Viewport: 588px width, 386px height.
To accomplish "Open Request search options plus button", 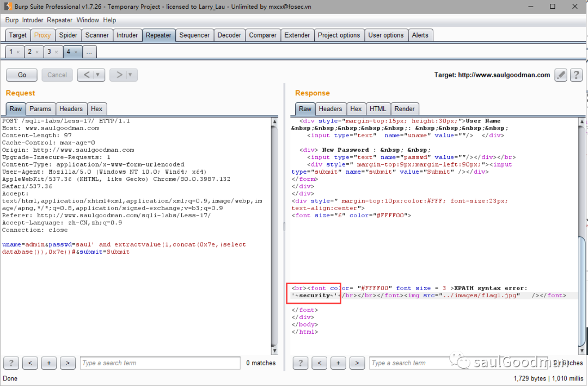I will click(49, 363).
